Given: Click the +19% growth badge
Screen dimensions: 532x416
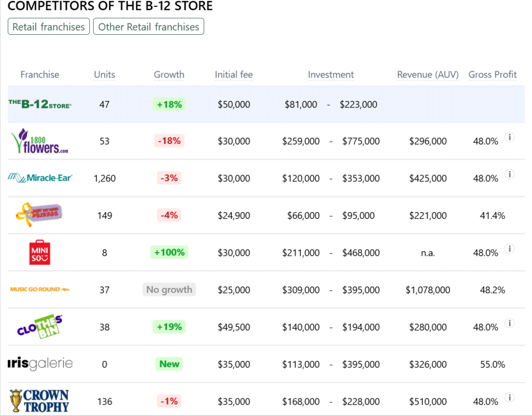Looking at the screenshot, I should (169, 327).
